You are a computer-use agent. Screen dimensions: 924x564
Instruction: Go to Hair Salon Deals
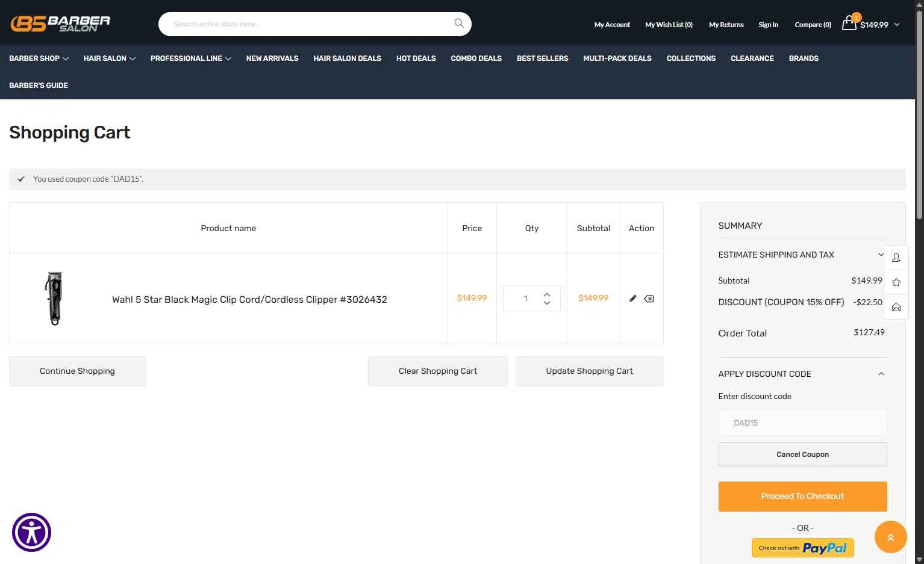[348, 58]
